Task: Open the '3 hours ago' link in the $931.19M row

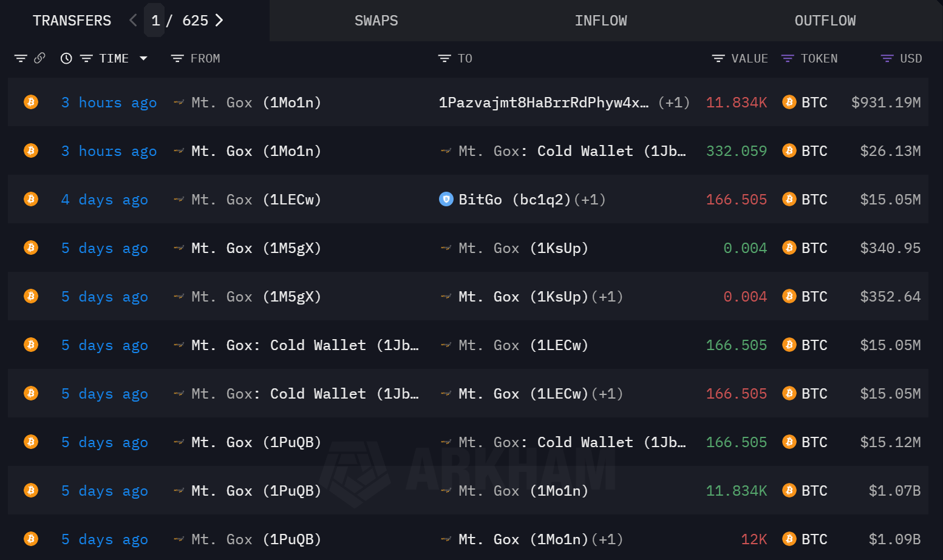Action: [x=109, y=103]
